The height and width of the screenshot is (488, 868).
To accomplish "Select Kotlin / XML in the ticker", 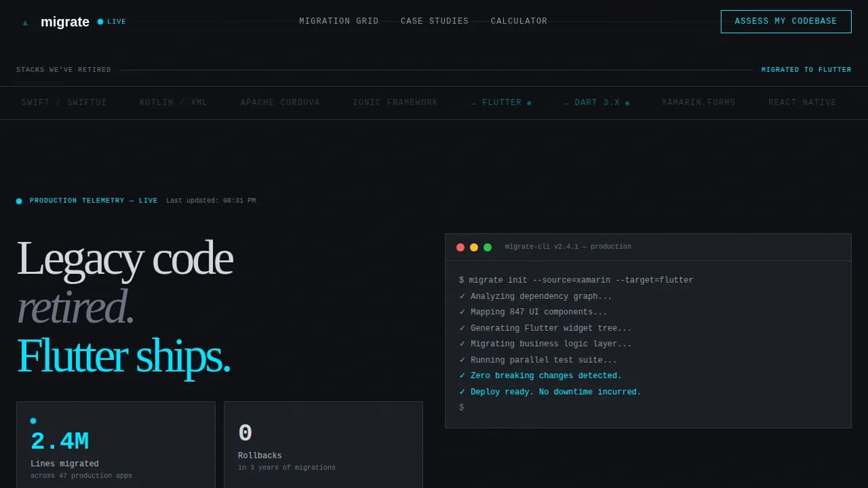I will 174,103.
